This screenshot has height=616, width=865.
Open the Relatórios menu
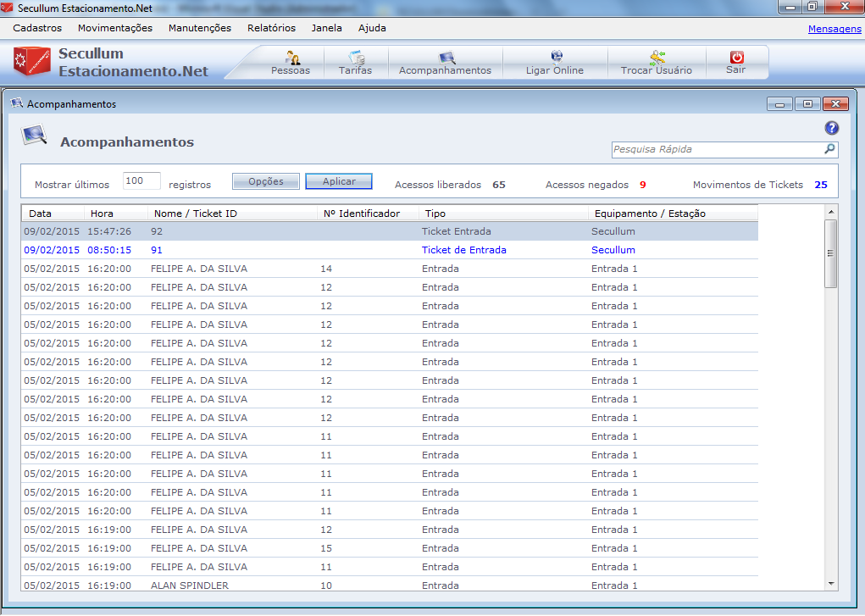point(271,28)
